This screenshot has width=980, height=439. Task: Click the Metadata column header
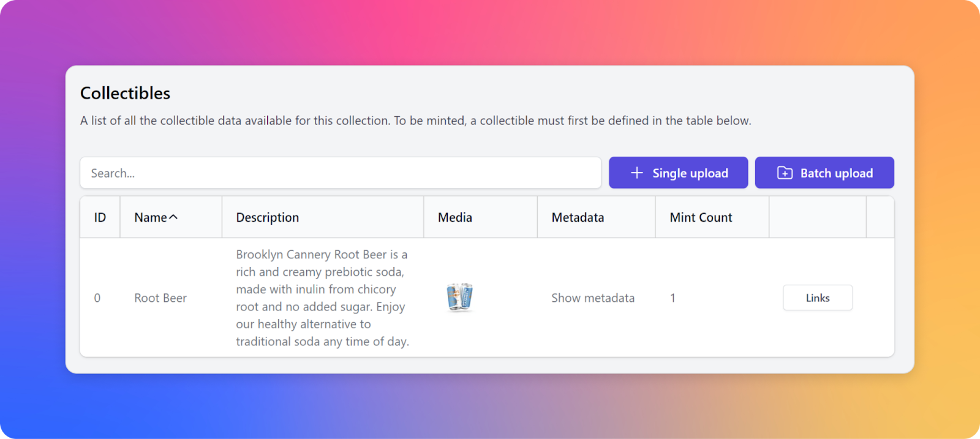coord(578,217)
